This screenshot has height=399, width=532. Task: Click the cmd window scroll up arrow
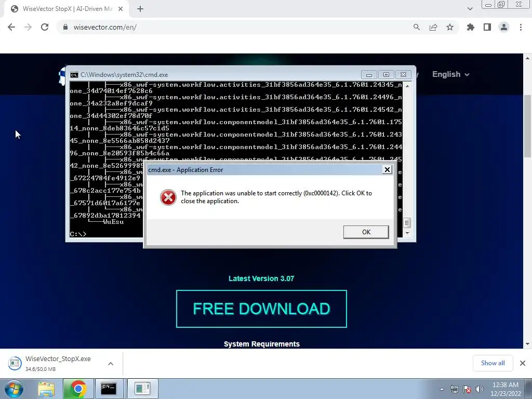407,86
